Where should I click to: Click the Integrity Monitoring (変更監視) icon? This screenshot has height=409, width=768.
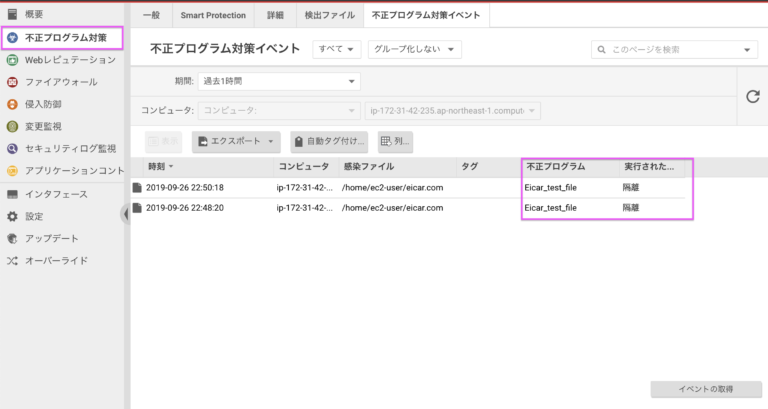[12, 126]
